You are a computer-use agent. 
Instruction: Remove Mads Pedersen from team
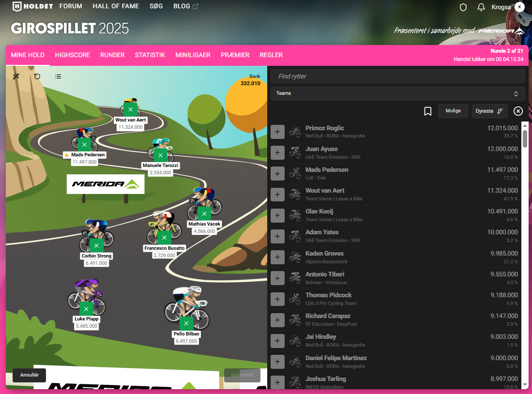click(85, 145)
